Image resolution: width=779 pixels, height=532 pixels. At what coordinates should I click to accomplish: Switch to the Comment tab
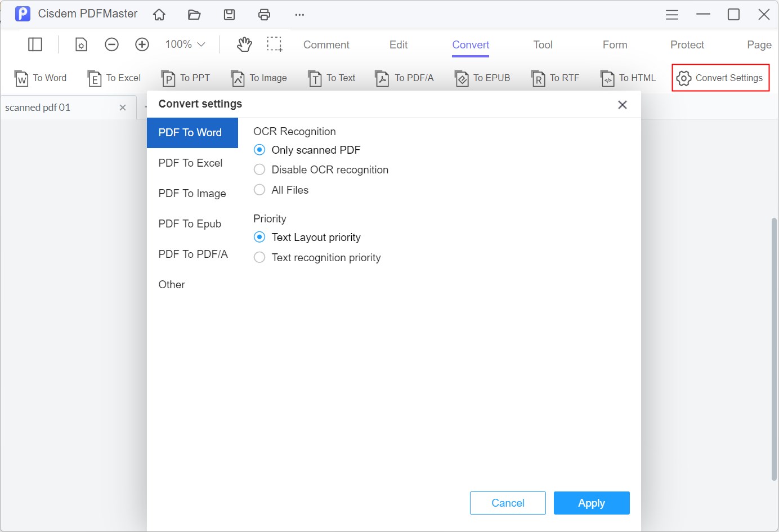tap(326, 45)
